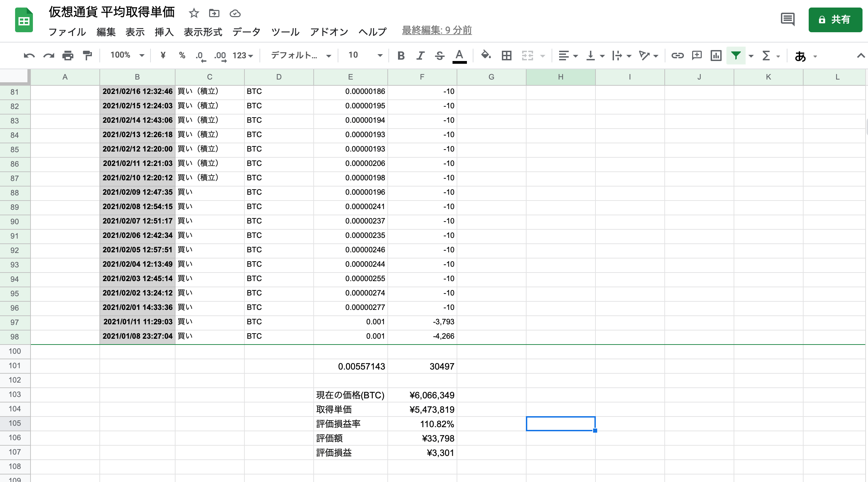Insert a comment with the comment icon
The image size is (868, 482).
point(696,55)
